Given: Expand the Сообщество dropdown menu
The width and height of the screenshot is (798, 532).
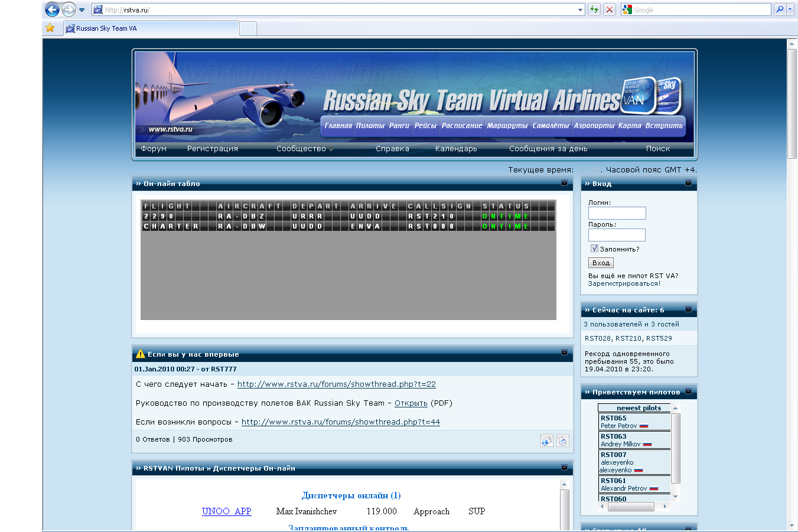Looking at the screenshot, I should click(305, 149).
